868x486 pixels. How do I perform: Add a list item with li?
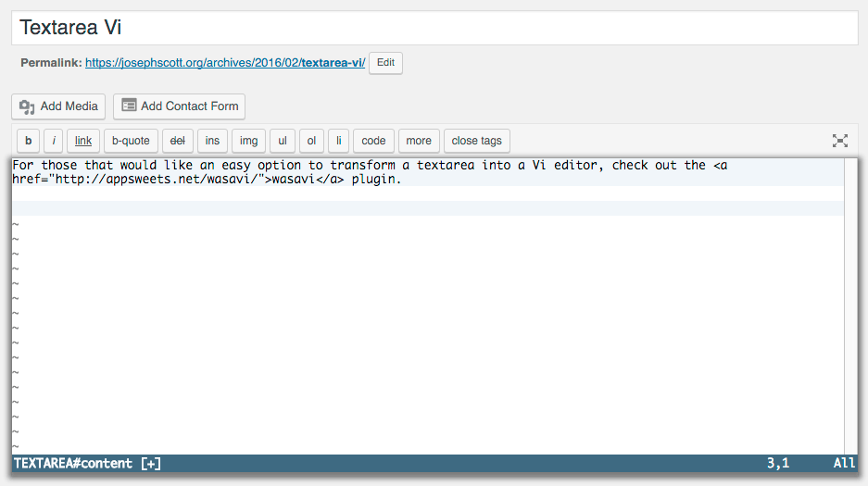click(339, 141)
